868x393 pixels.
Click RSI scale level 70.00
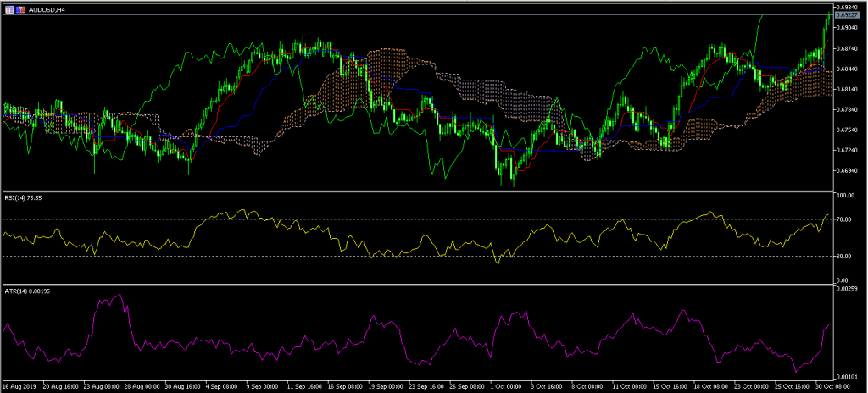[x=846, y=219]
